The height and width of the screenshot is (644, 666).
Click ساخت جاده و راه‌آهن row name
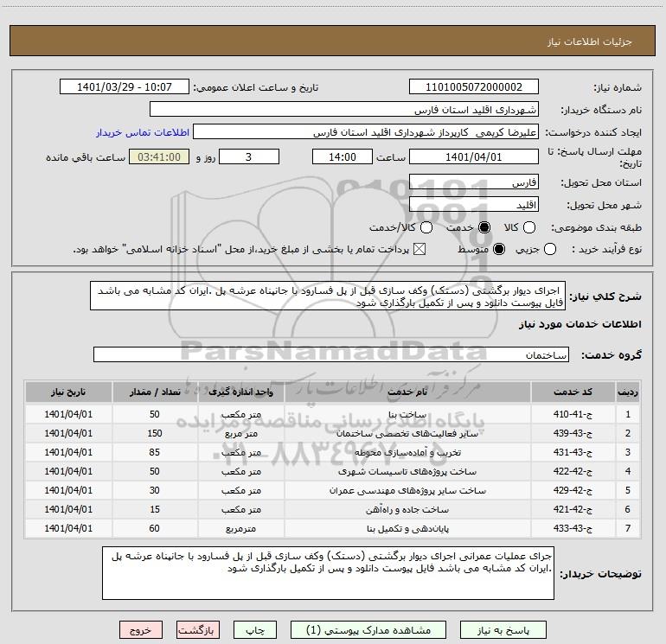(x=407, y=509)
